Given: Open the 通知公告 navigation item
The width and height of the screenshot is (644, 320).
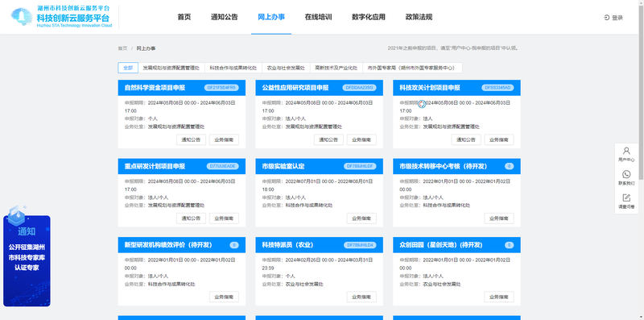Looking at the screenshot, I should pos(225,17).
